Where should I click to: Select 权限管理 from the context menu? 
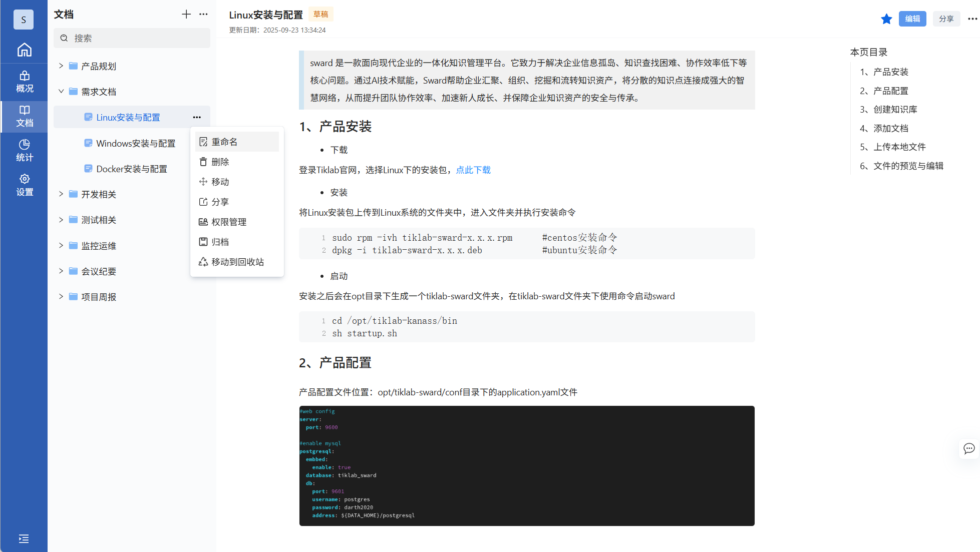click(x=228, y=222)
